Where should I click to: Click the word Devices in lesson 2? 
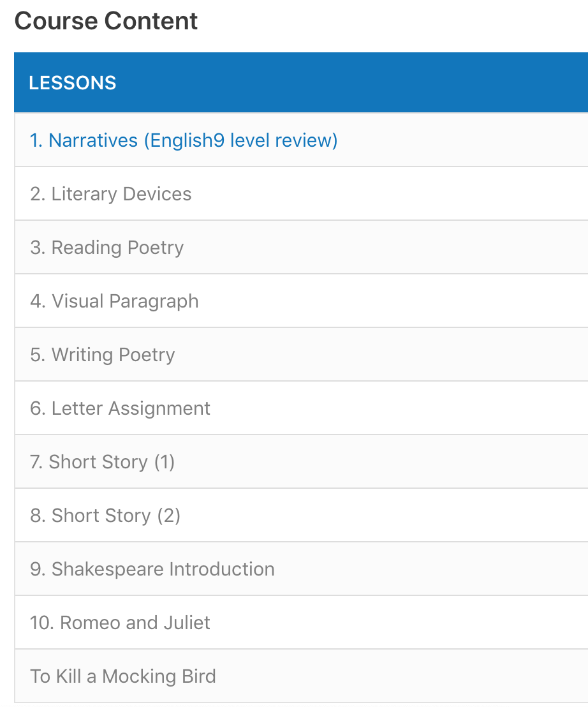point(158,194)
